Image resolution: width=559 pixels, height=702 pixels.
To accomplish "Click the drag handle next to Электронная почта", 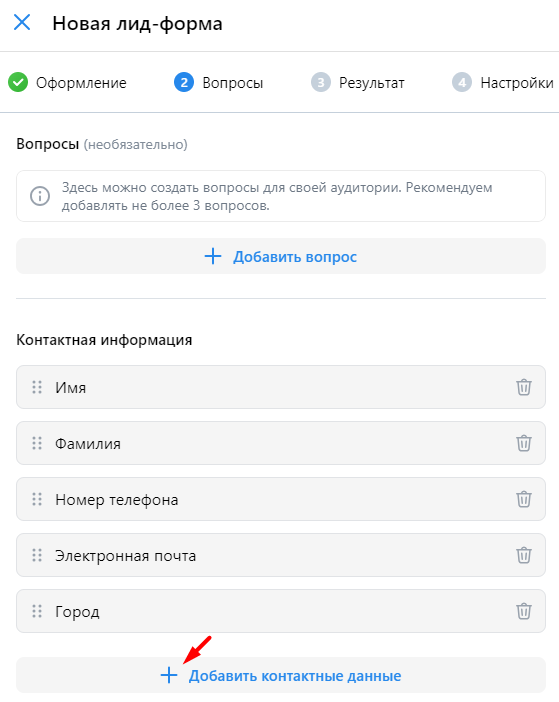I will (x=37, y=555).
